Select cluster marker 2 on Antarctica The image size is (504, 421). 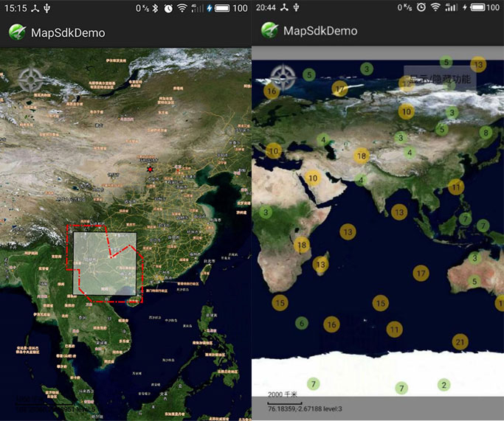(444, 385)
